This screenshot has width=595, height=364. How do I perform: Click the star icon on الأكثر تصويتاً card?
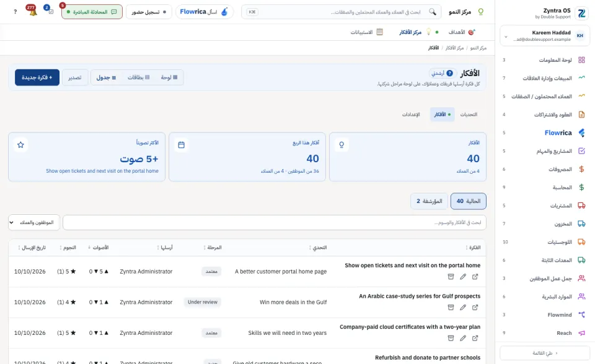pos(21,145)
